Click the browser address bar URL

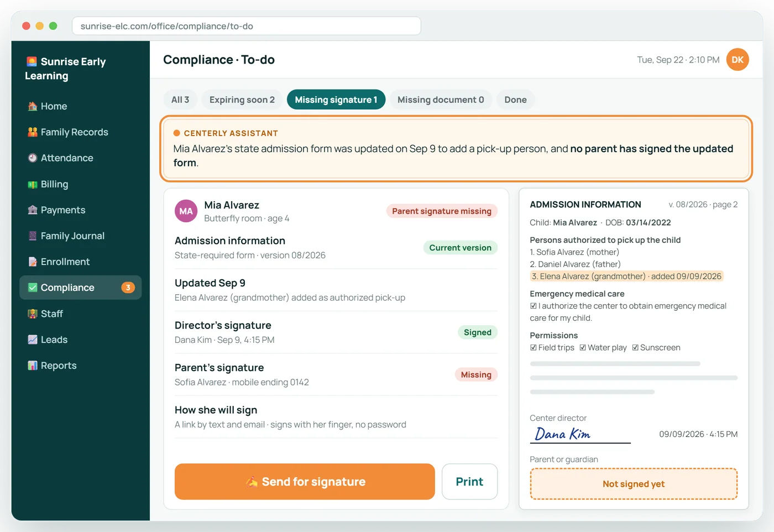[x=247, y=26]
